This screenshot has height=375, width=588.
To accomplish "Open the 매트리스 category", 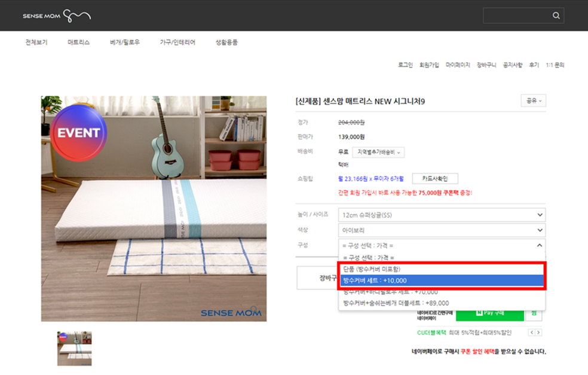I will pyautogui.click(x=78, y=42).
